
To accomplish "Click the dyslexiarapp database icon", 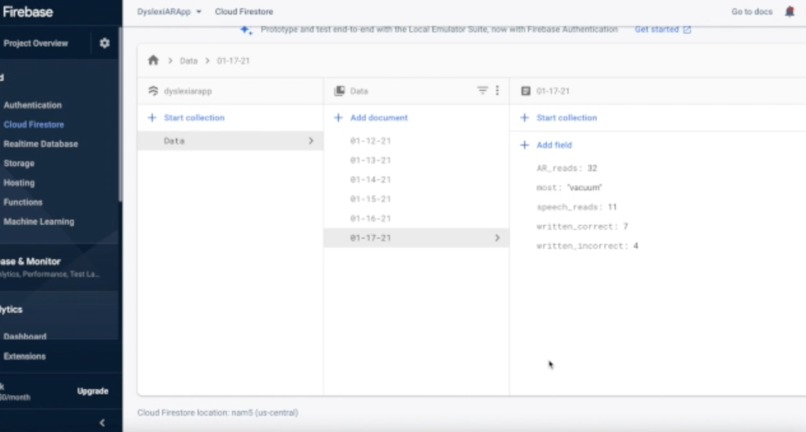I will click(153, 91).
